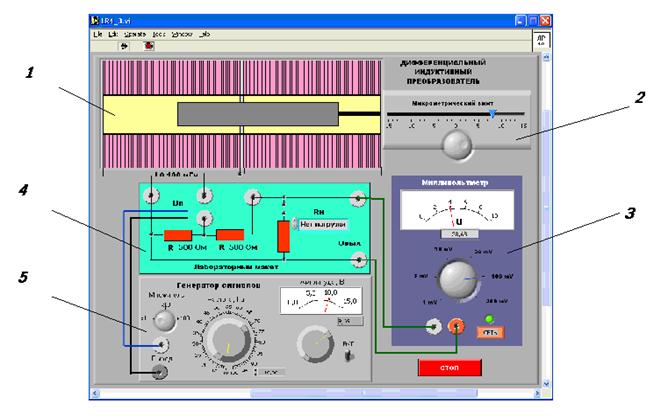Click the horizontal scrollbar left arrow
Screen dimensions: 661x416
click(x=95, y=393)
